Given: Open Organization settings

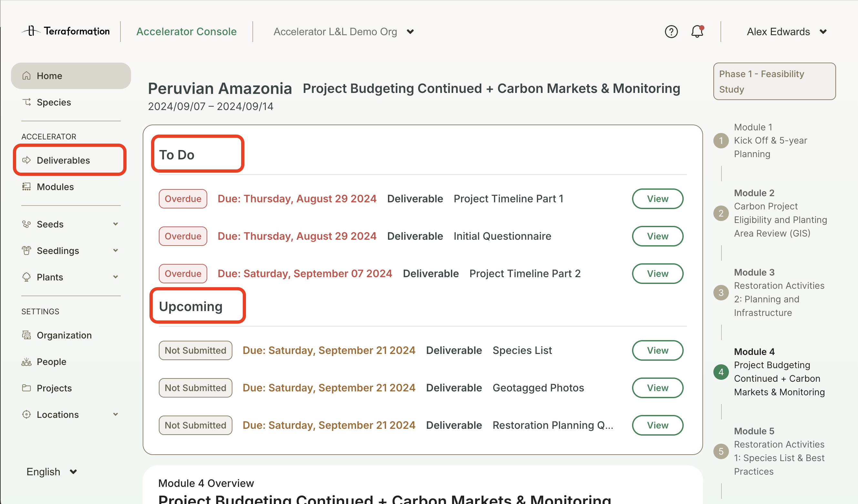Looking at the screenshot, I should coord(71,335).
